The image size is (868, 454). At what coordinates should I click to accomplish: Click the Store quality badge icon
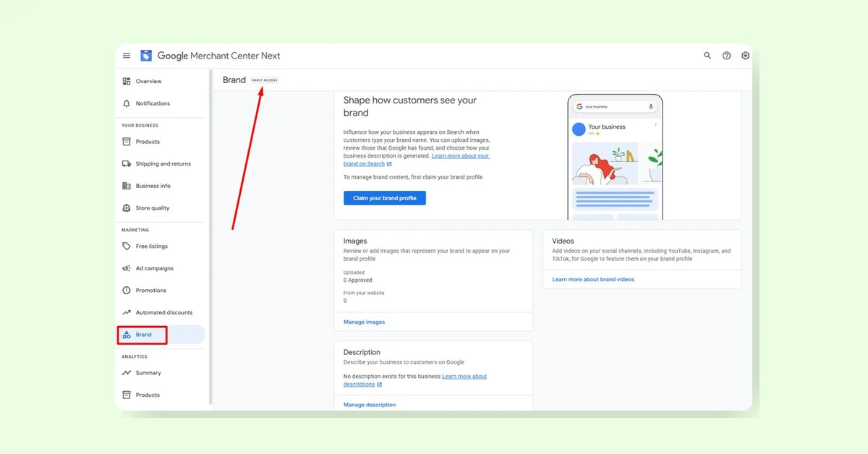(x=127, y=208)
